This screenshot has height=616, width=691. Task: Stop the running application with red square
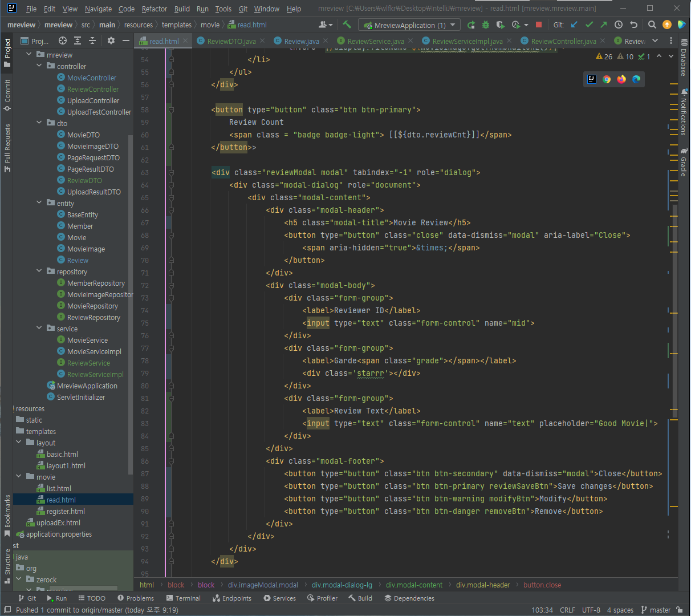point(539,25)
